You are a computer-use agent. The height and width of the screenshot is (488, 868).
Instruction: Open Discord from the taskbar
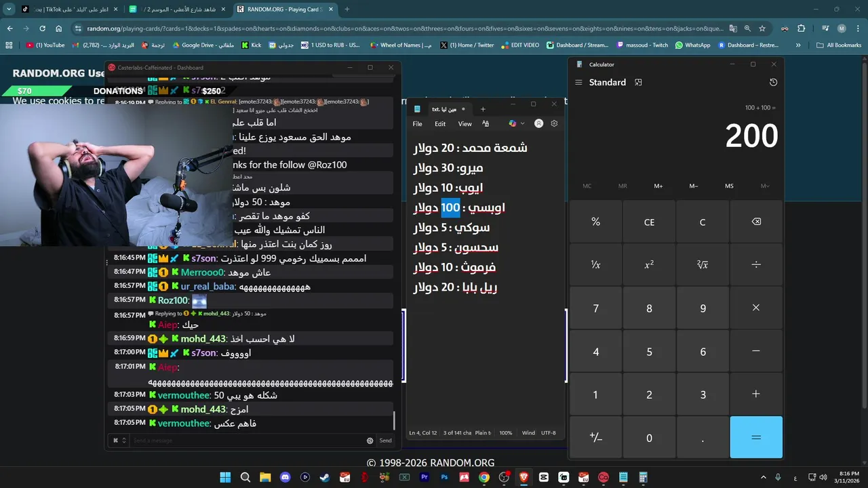285,477
